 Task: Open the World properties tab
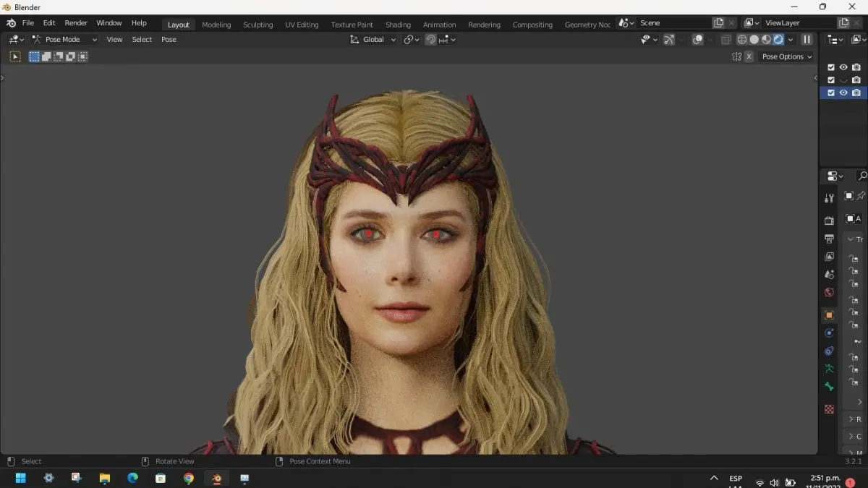coord(830,293)
